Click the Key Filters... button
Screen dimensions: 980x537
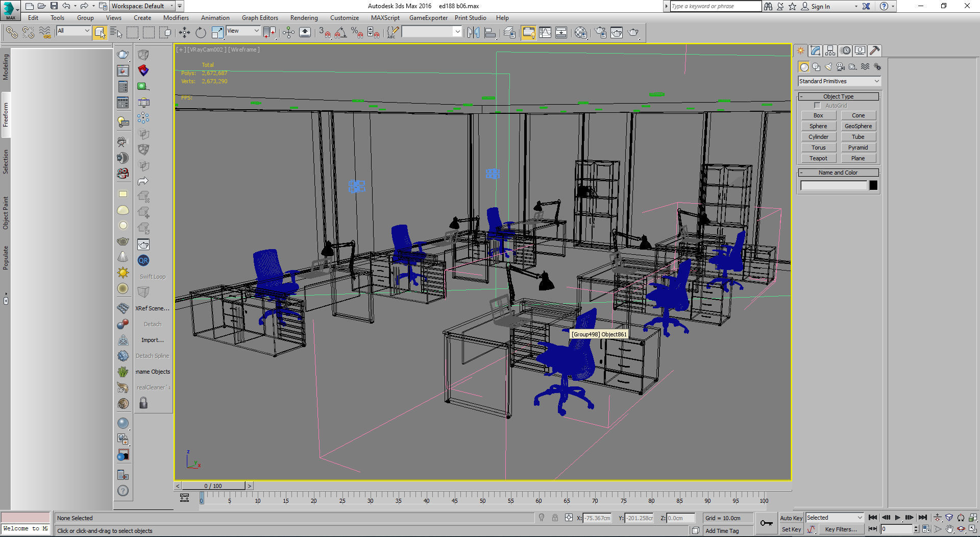[841, 529]
